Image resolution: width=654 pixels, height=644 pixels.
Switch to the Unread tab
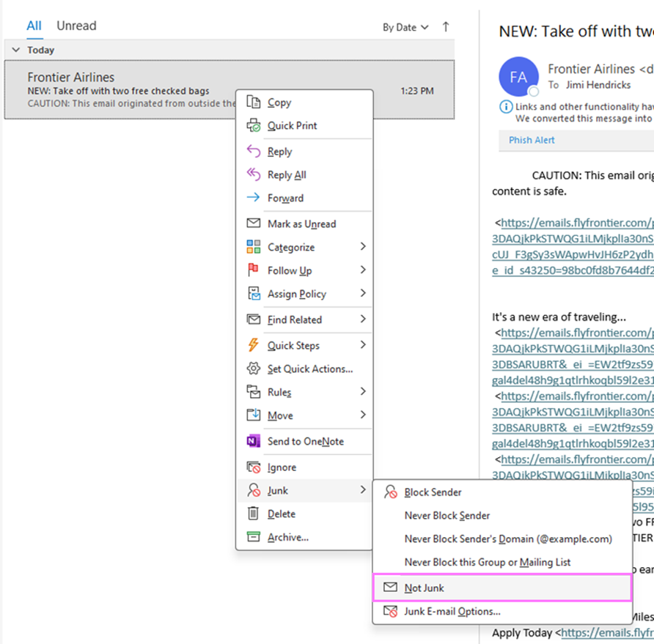click(76, 26)
